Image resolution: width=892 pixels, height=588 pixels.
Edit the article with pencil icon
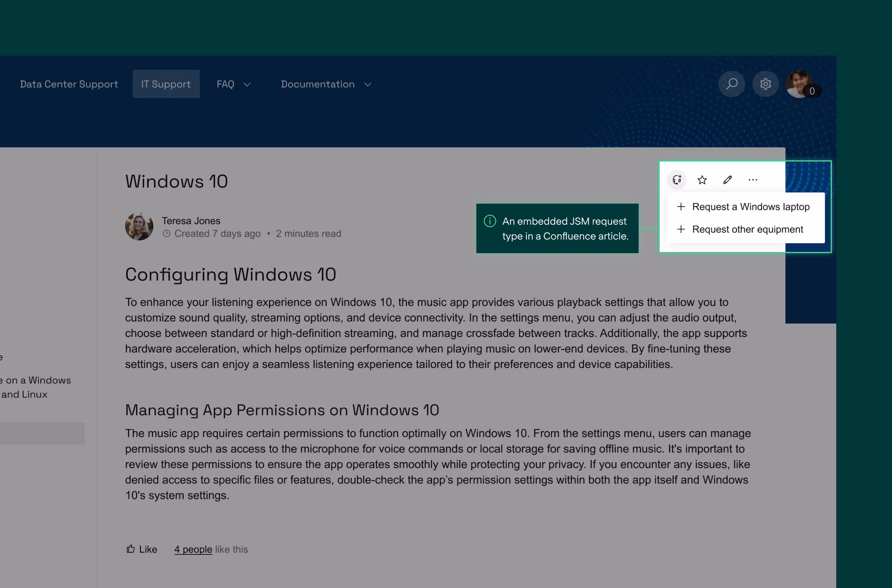[727, 180]
